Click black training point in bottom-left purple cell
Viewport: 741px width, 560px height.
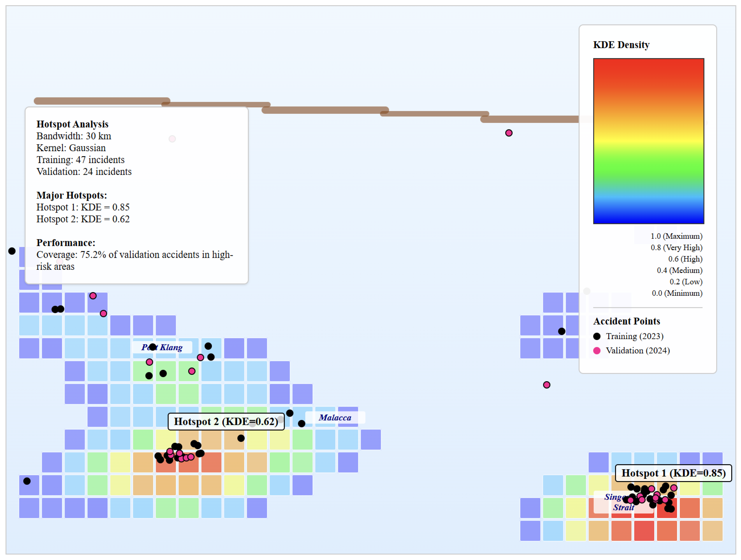(x=27, y=481)
